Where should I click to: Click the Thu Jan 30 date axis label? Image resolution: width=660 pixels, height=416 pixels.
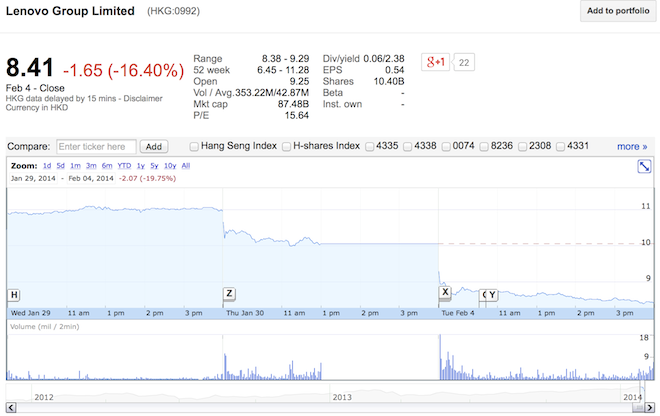tap(245, 313)
